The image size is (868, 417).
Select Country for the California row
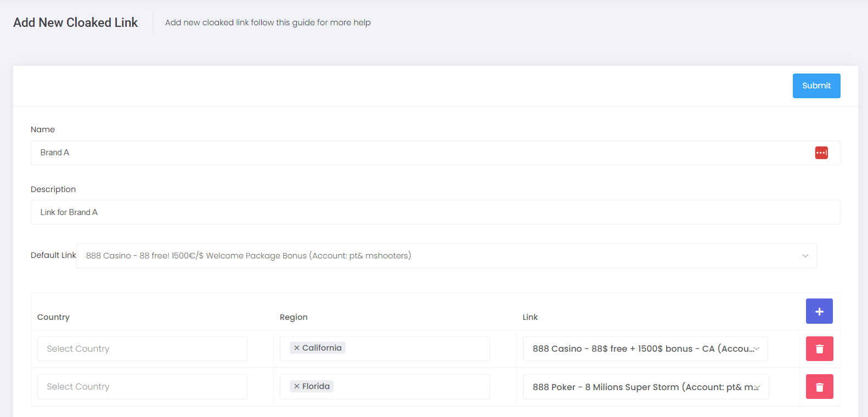pyautogui.click(x=142, y=349)
